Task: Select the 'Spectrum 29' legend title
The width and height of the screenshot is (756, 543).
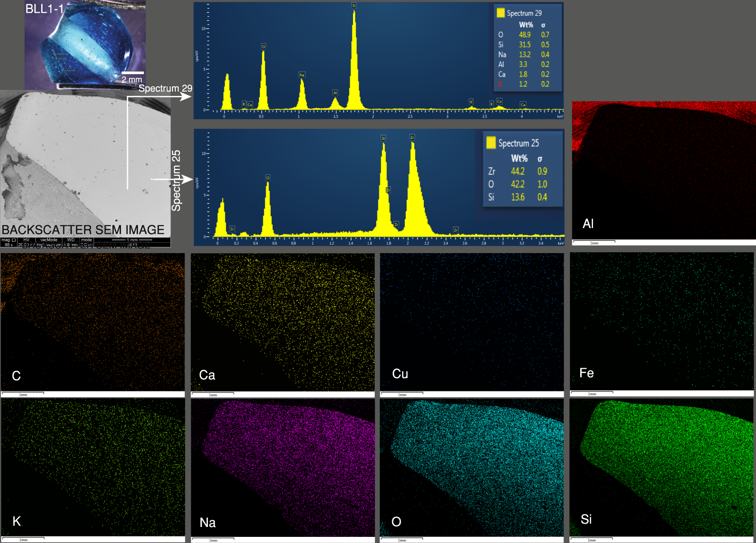Action: pyautogui.click(x=524, y=13)
